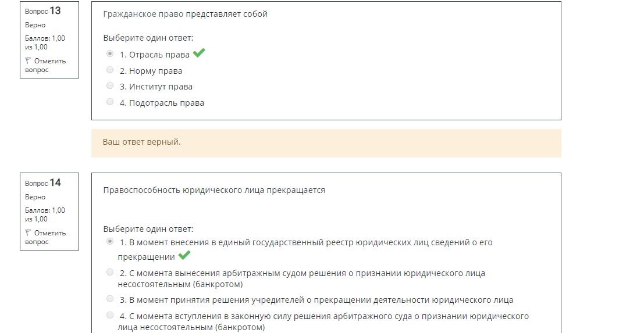Select radio button '1. Отрасль права'

tap(110, 53)
